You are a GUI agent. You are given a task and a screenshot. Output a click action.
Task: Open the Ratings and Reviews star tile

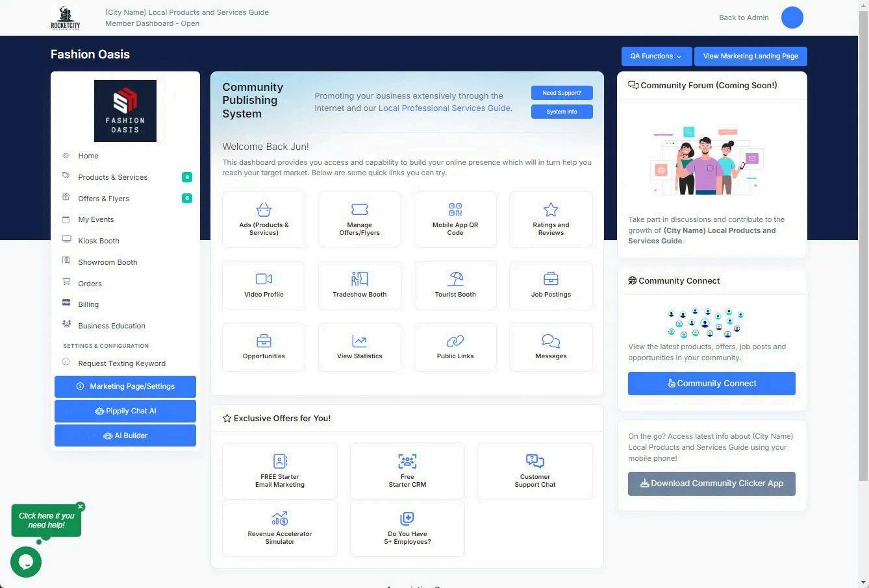point(551,219)
